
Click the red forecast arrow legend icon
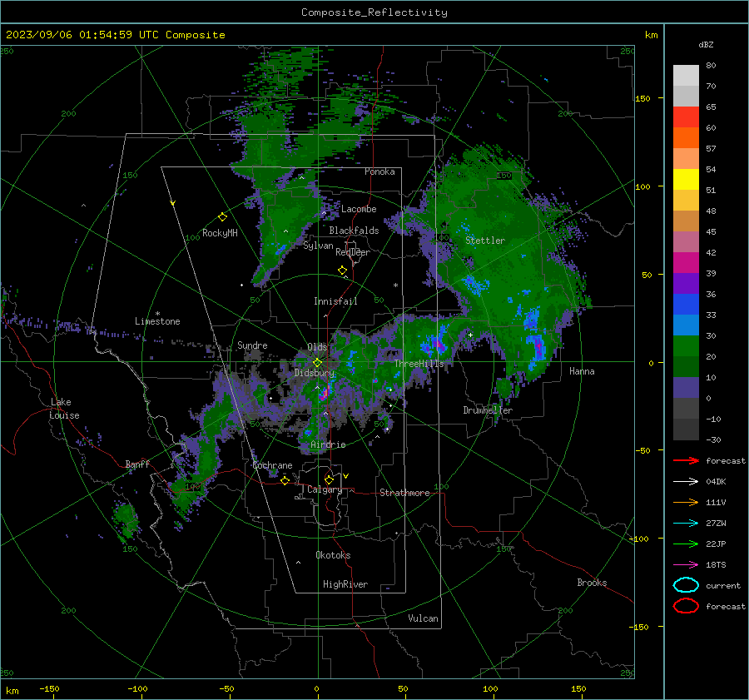tap(686, 460)
